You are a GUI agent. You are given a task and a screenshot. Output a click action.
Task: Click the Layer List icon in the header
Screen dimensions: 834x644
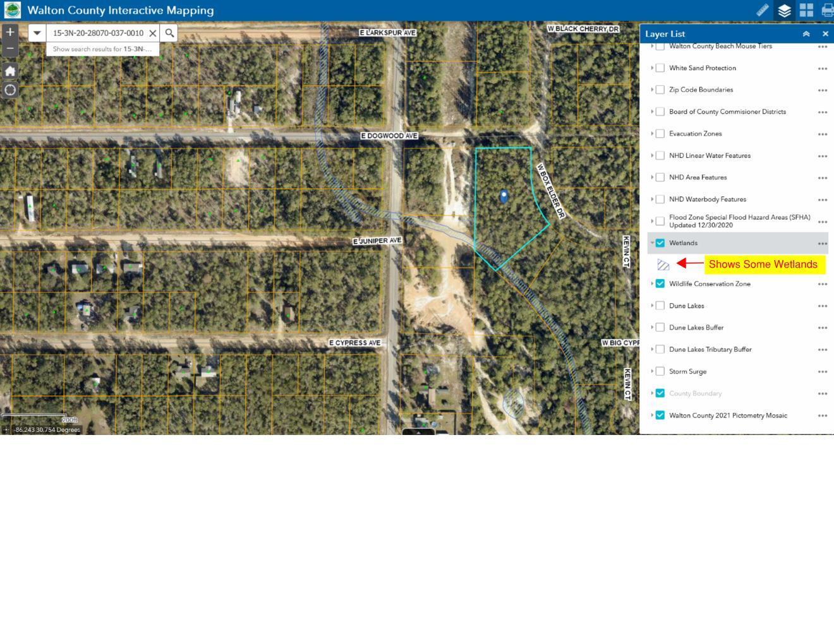pyautogui.click(x=784, y=10)
